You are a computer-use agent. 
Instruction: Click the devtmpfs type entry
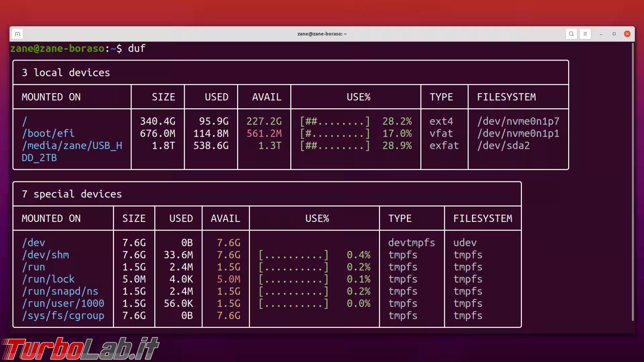pos(412,243)
